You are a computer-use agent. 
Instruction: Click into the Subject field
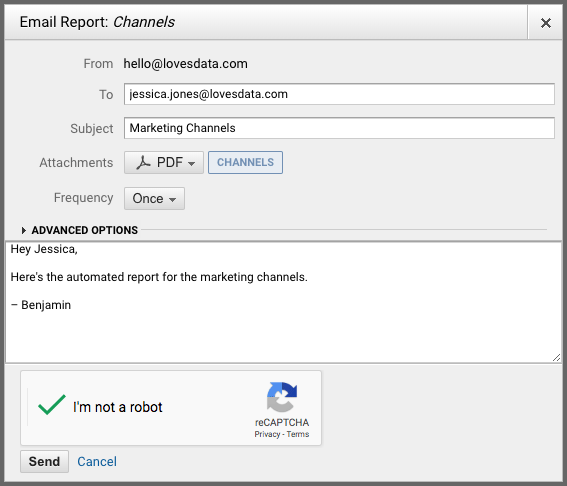[339, 128]
